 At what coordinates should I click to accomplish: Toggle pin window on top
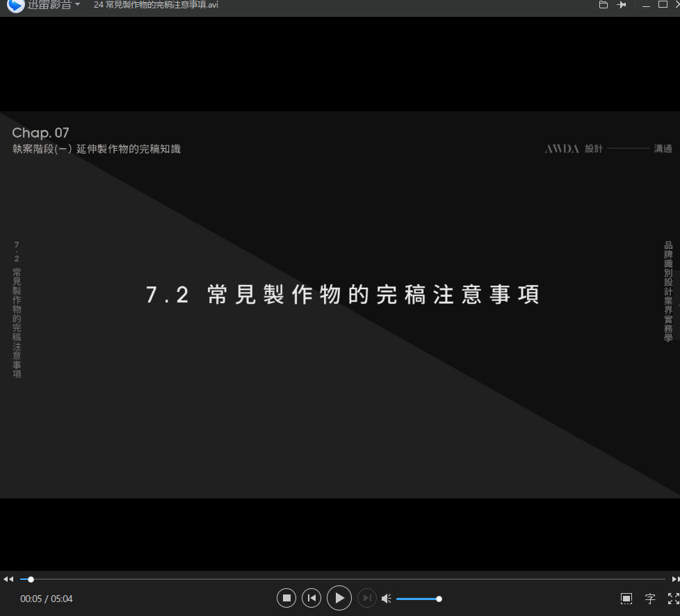pos(622,5)
